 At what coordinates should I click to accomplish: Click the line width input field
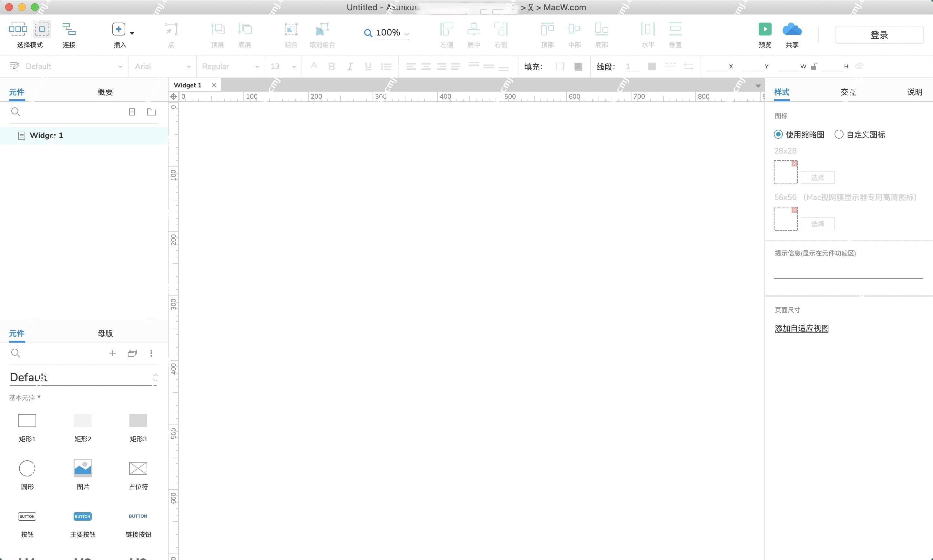pyautogui.click(x=632, y=66)
